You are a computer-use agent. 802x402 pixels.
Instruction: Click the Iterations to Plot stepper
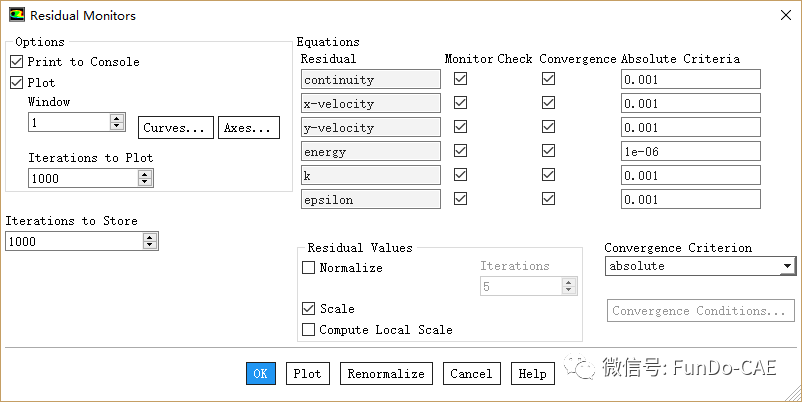click(145, 178)
